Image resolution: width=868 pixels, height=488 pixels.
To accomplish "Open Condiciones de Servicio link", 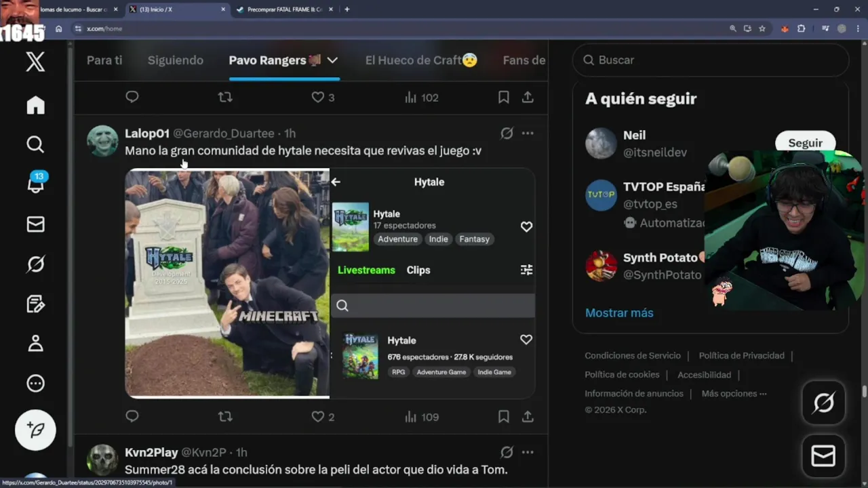I will 633,356.
